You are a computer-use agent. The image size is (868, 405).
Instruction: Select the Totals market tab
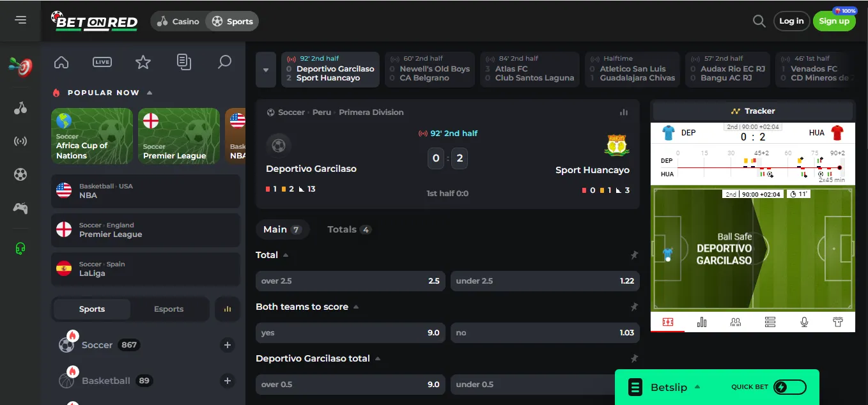tap(348, 229)
